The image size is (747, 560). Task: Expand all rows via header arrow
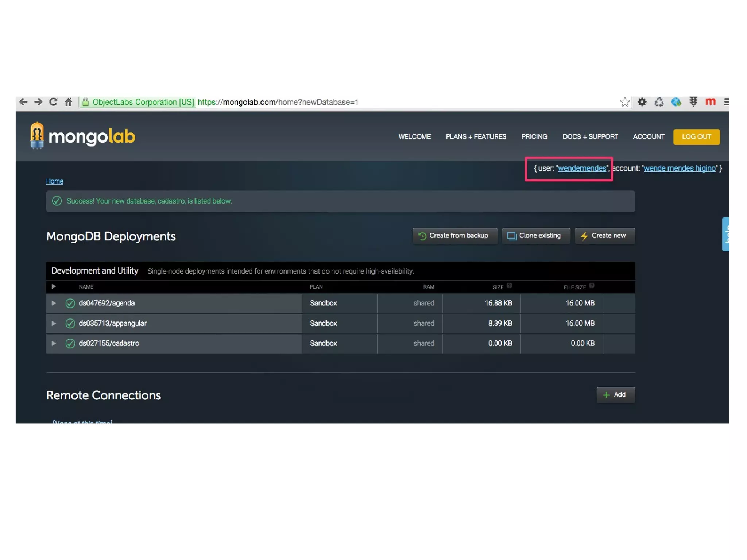point(54,286)
